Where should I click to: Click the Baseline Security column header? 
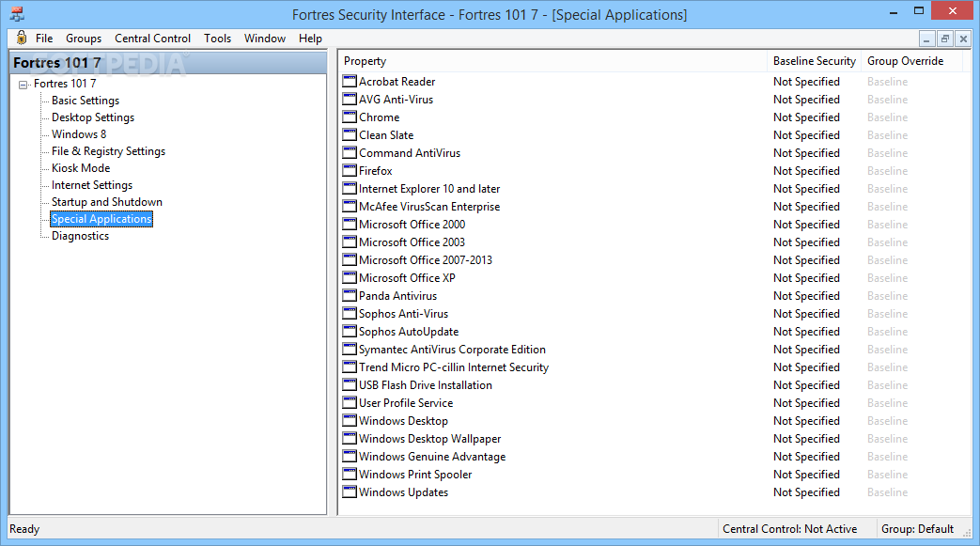pyautogui.click(x=814, y=61)
